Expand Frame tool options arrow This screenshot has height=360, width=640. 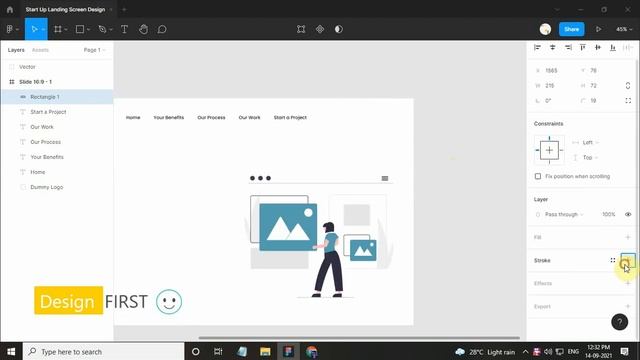[66, 30]
